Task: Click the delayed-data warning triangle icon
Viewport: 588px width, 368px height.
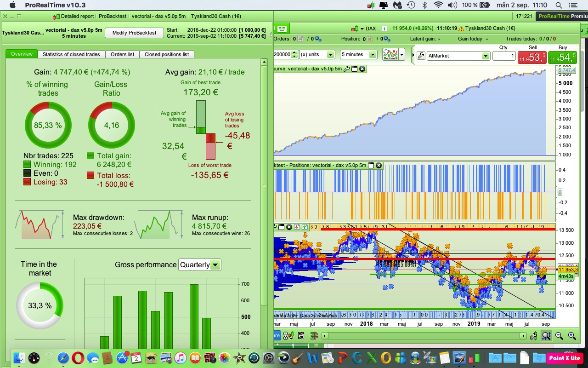Action: (461, 29)
